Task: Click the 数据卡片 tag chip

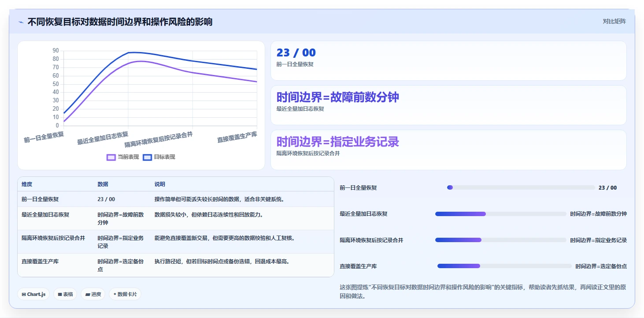Action: point(125,294)
